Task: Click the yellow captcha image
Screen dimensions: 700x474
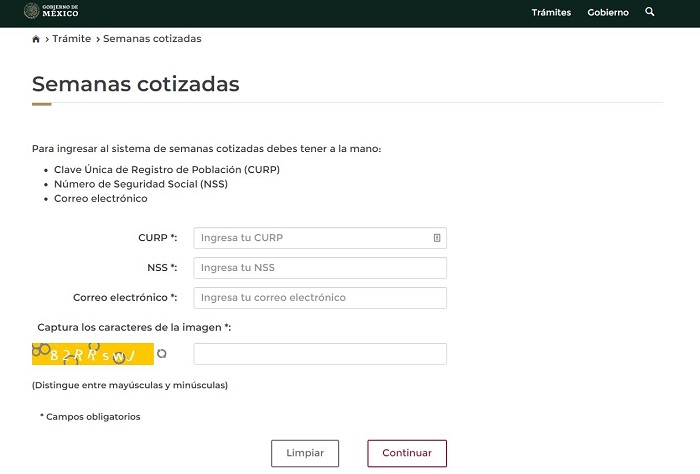Action: (x=92, y=354)
